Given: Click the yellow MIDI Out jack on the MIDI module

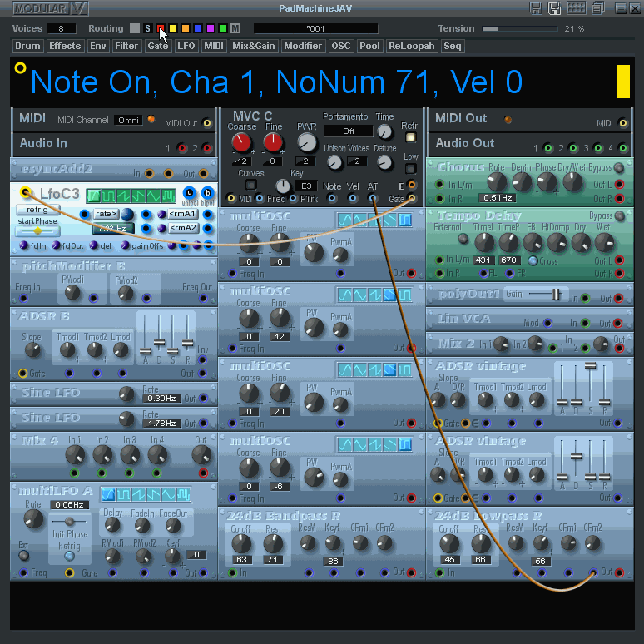Looking at the screenshot, I should pos(207,123).
